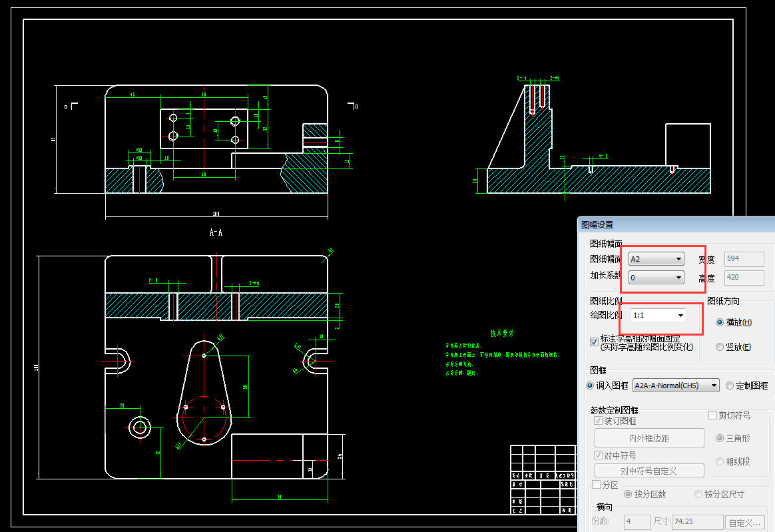Open the A2A-A-Normal(CHS) frame dropdown
This screenshot has height=532, width=775.
(x=676, y=386)
